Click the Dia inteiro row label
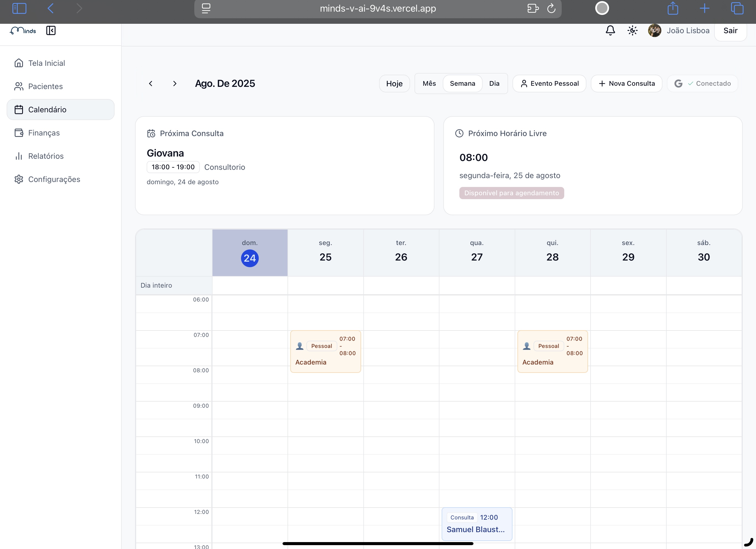This screenshot has height=549, width=756. point(156,285)
